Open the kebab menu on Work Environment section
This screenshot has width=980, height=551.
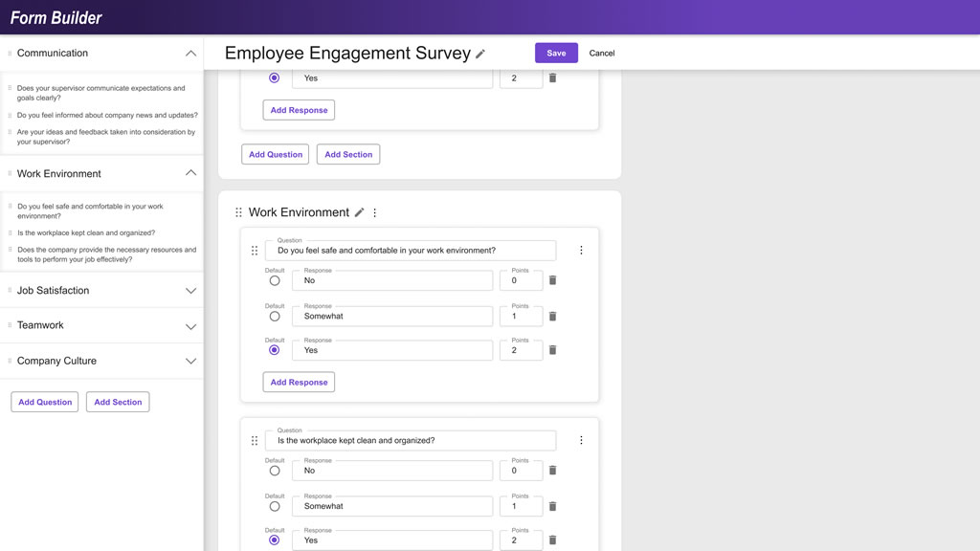tap(373, 212)
